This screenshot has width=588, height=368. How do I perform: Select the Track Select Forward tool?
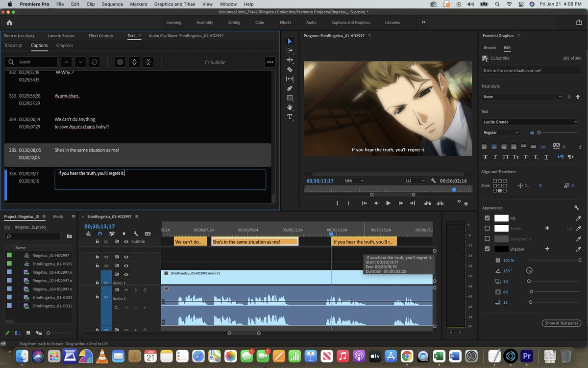tap(290, 51)
